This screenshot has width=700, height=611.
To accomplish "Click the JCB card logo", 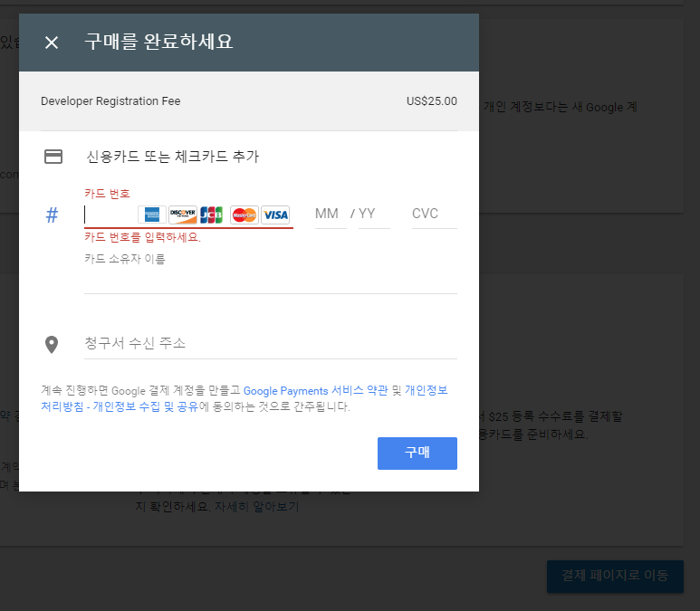I will coord(211,215).
